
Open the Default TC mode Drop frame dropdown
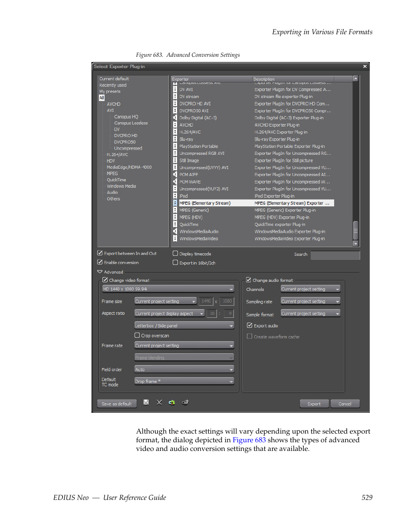[x=184, y=382]
